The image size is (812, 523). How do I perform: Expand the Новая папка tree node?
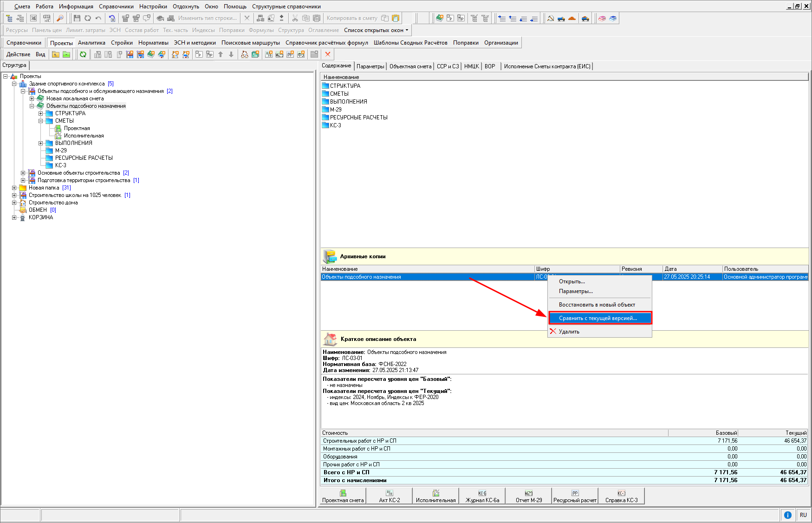pyautogui.click(x=14, y=188)
